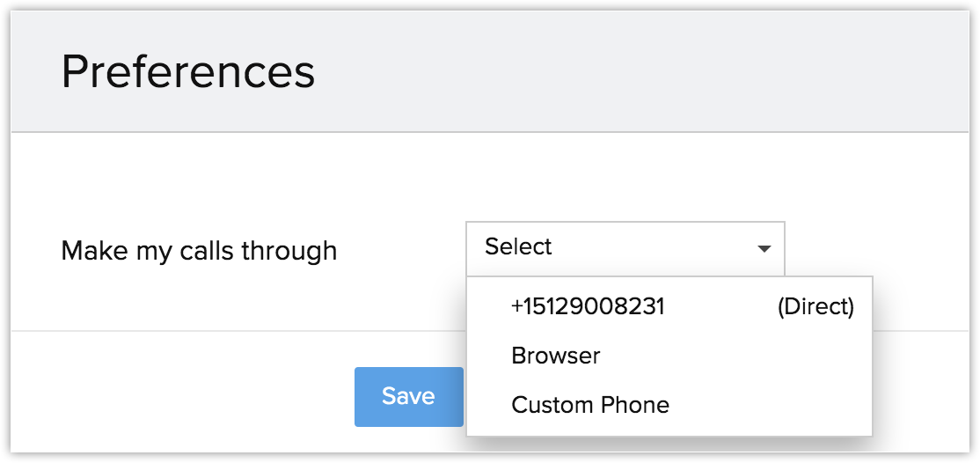Open the "Make my calls through" dropdown

pos(625,247)
